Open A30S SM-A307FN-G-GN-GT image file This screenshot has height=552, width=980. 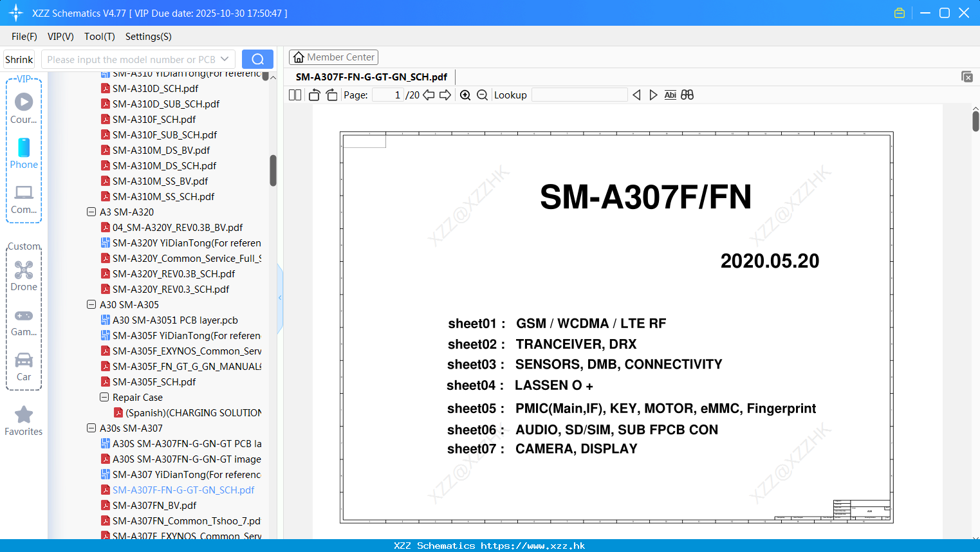click(181, 459)
